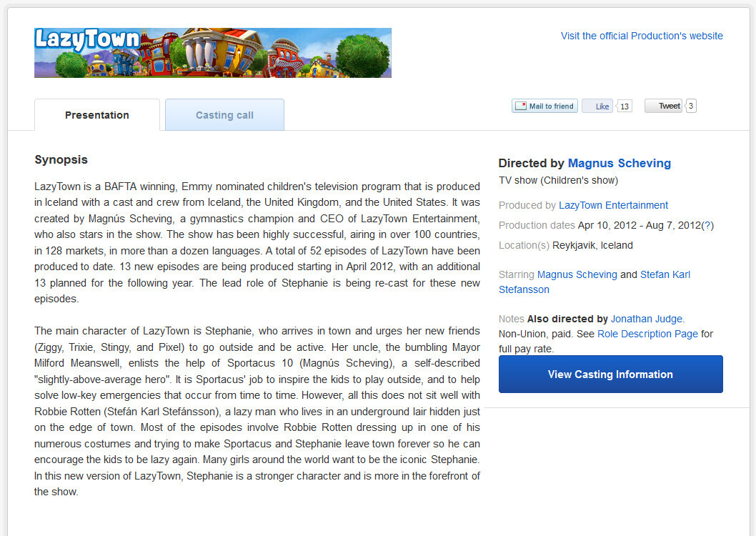The image size is (756, 536).
Task: Click the LazyTown banner image
Action: [213, 53]
